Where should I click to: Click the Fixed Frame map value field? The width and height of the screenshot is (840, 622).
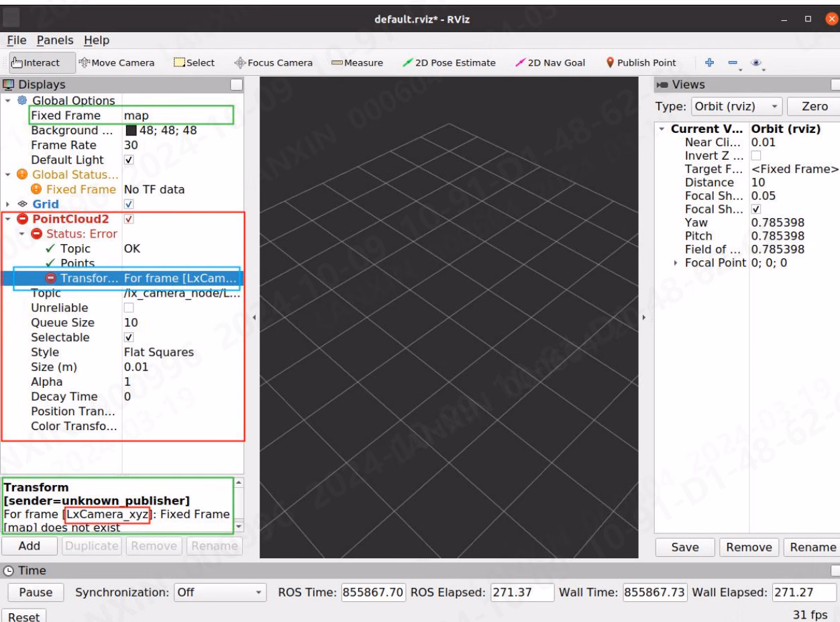[177, 115]
